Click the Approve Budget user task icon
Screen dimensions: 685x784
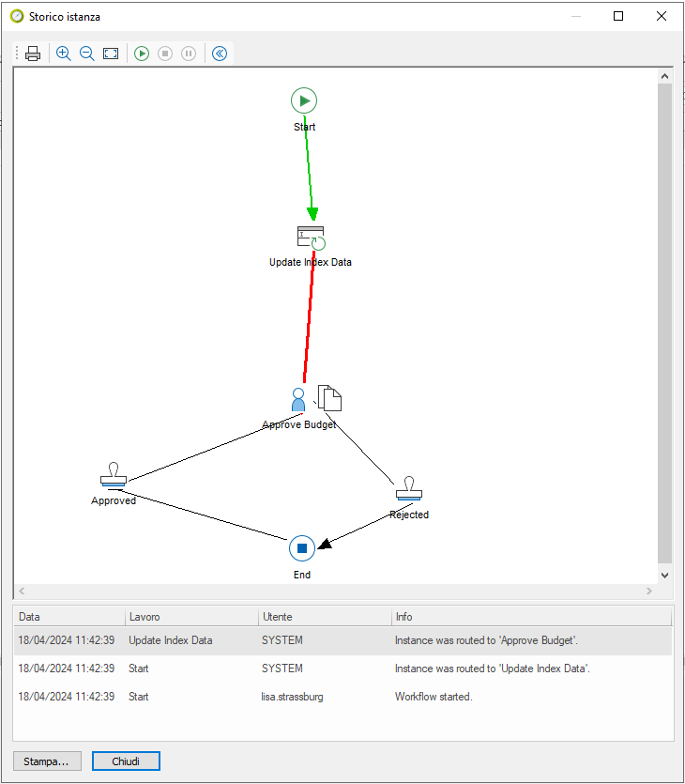(x=298, y=400)
